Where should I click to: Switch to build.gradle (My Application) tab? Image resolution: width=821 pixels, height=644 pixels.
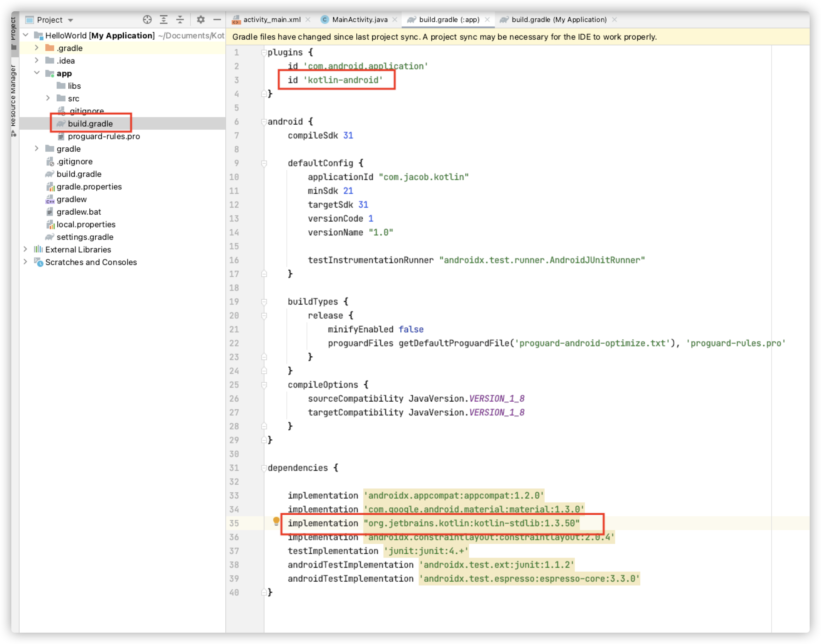tap(558, 20)
